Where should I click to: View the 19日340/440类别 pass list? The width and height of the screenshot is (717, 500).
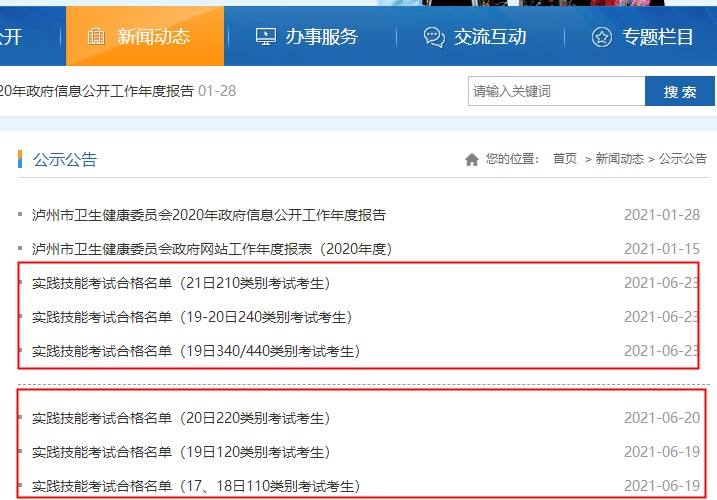pos(196,351)
